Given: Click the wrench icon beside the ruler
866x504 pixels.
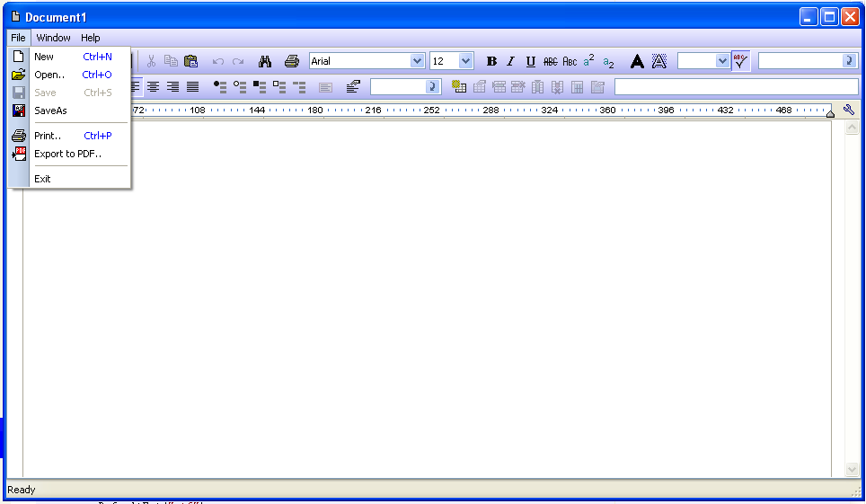Looking at the screenshot, I should (x=849, y=110).
